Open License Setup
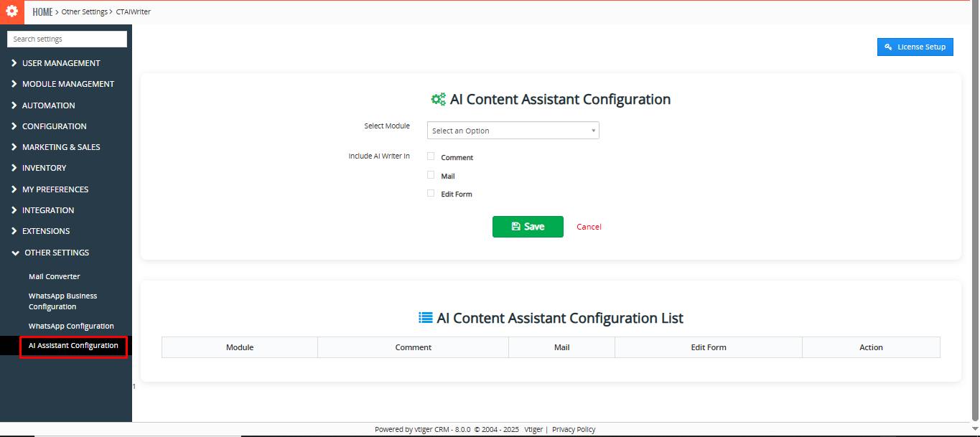Screen dimensions: 980x437 click(915, 47)
